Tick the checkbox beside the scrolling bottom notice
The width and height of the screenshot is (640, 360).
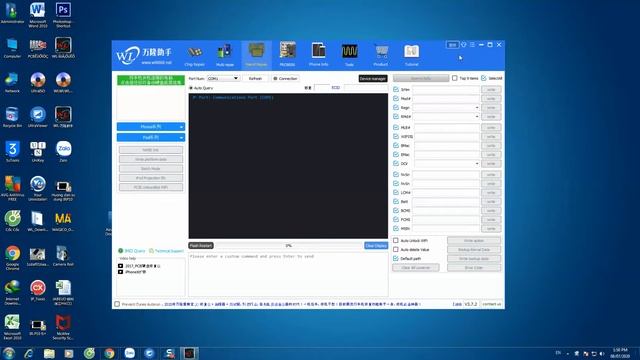(117, 304)
